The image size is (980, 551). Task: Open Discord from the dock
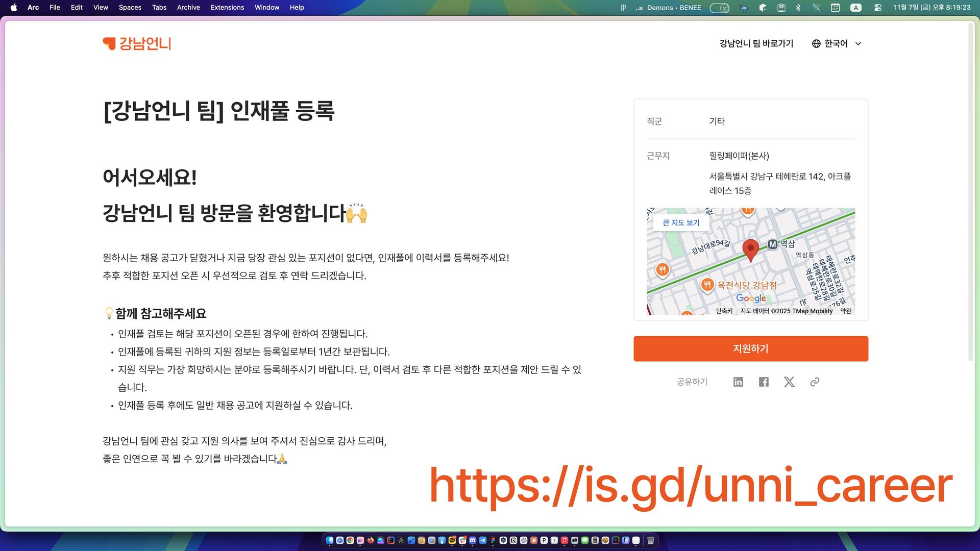[473, 540]
